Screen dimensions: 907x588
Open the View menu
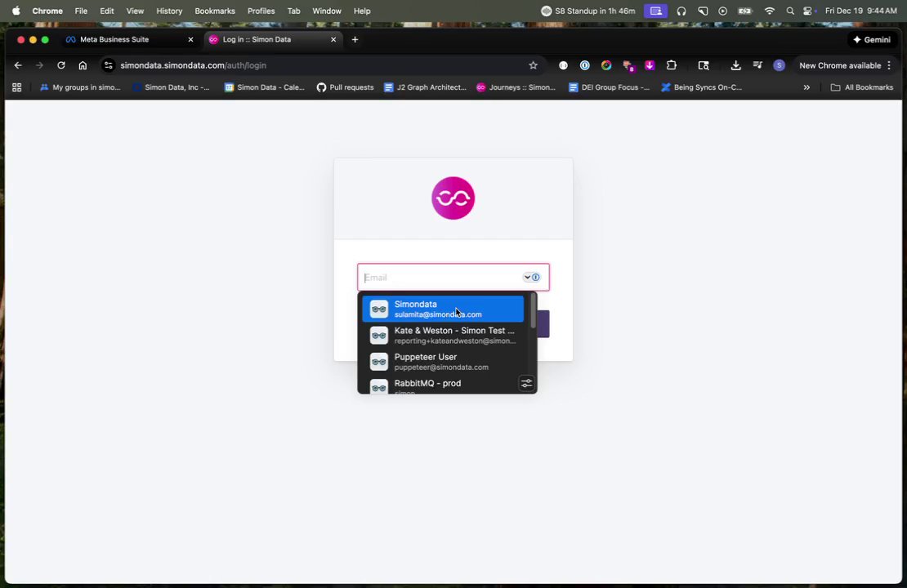(135, 11)
